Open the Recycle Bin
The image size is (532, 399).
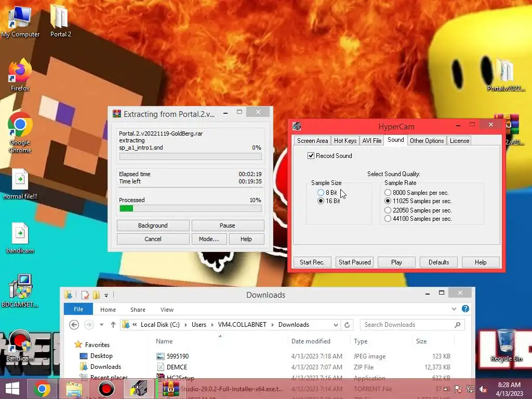pyautogui.click(x=506, y=344)
